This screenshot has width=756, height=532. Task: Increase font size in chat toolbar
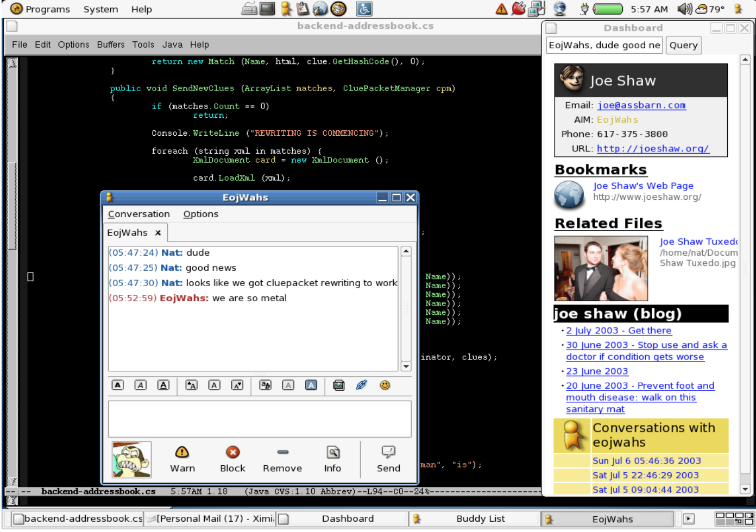point(191,385)
